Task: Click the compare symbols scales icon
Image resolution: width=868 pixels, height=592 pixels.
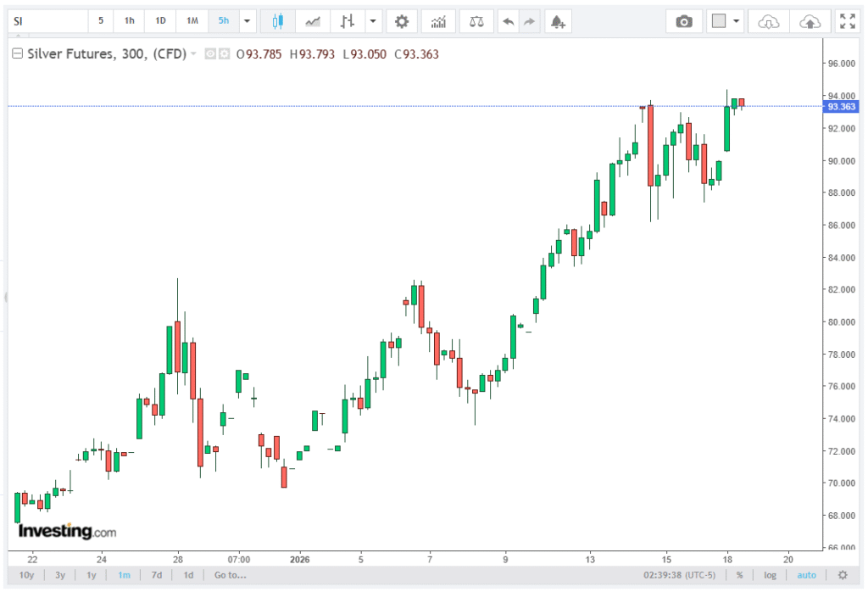Action: 476,21
